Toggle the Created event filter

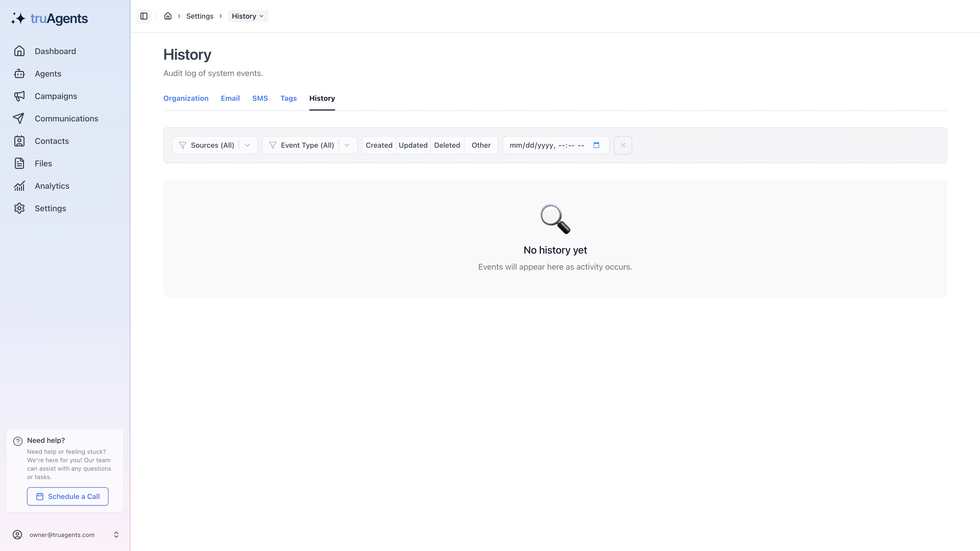click(379, 145)
